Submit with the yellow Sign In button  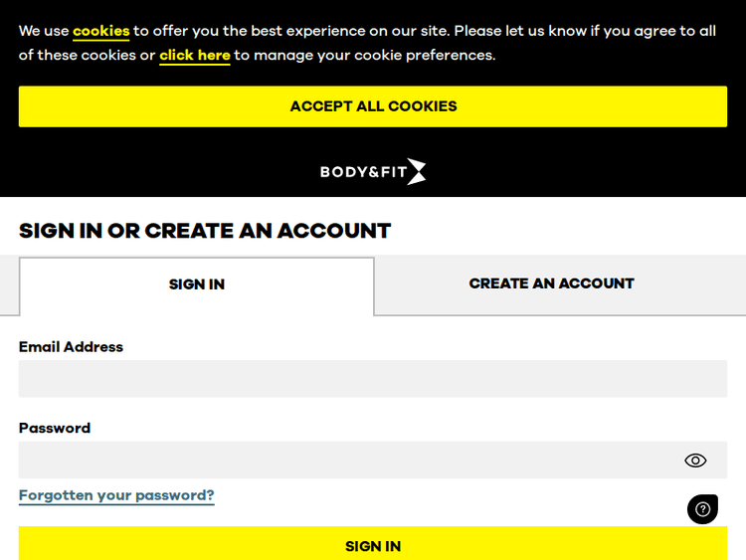373,546
